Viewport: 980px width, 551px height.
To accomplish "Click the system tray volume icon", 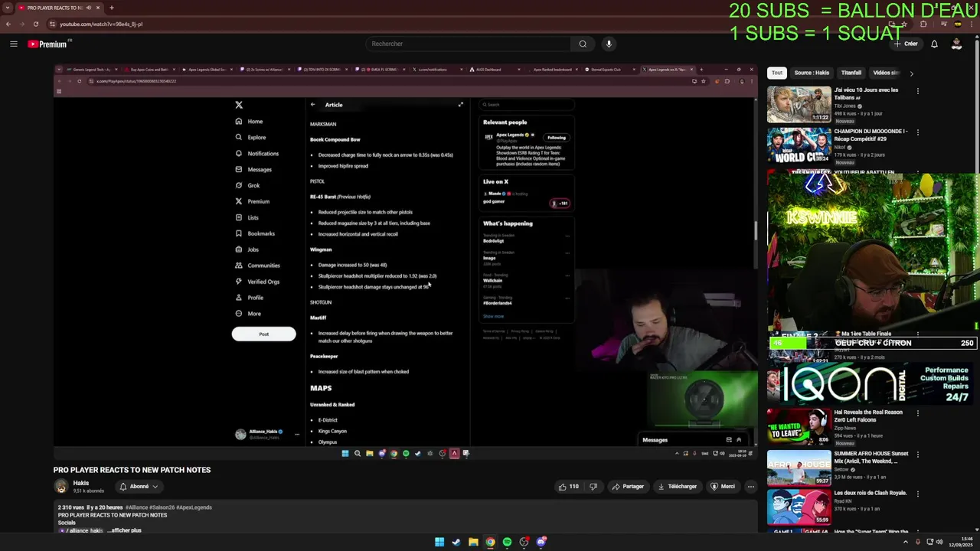I will [x=939, y=542].
